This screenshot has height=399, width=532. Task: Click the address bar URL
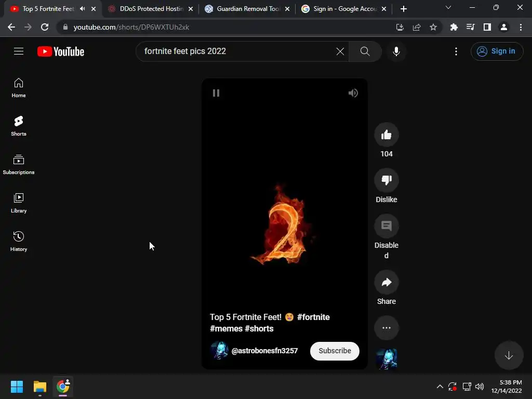click(131, 27)
